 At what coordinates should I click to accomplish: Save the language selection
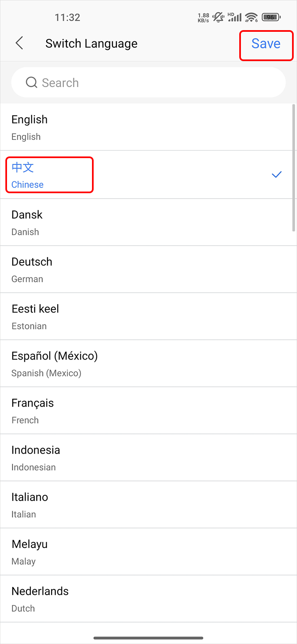(266, 43)
